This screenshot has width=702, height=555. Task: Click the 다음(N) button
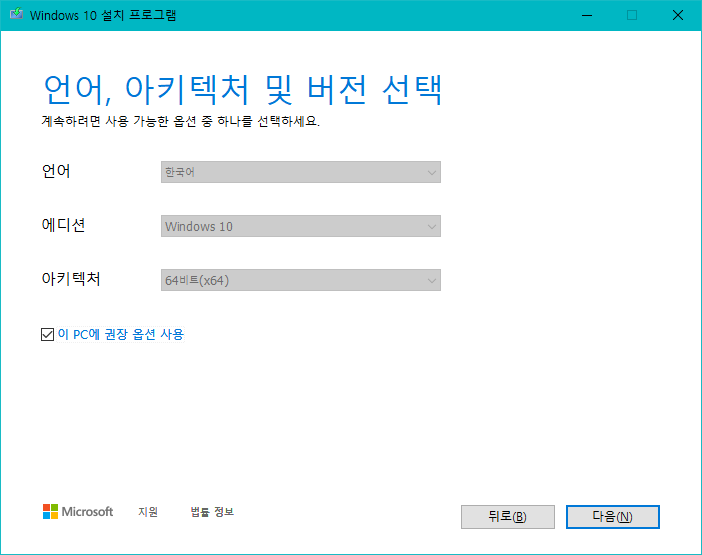pos(612,517)
